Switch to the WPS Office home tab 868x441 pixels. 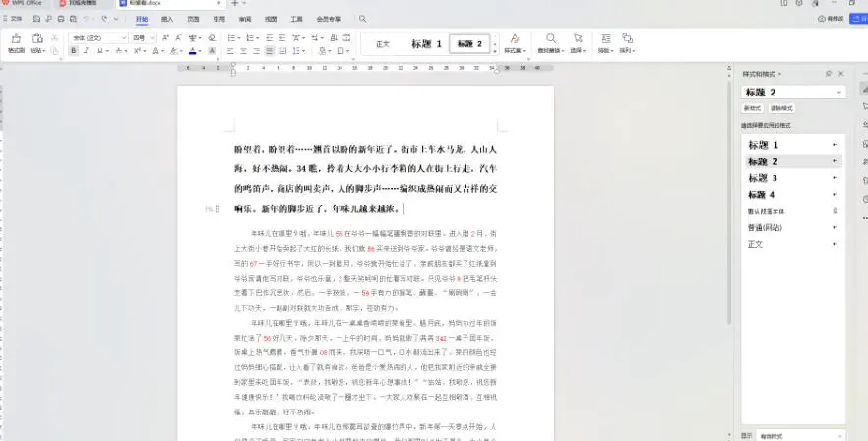(25, 3)
